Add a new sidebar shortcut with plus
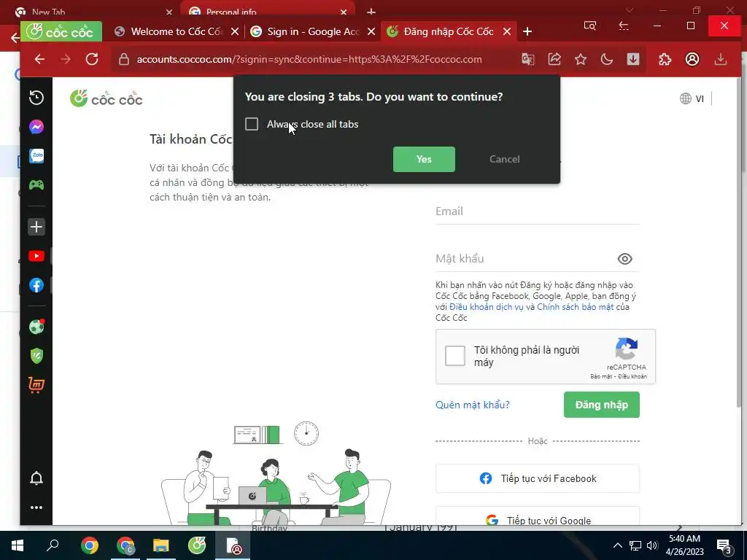This screenshot has width=747, height=560. click(36, 227)
